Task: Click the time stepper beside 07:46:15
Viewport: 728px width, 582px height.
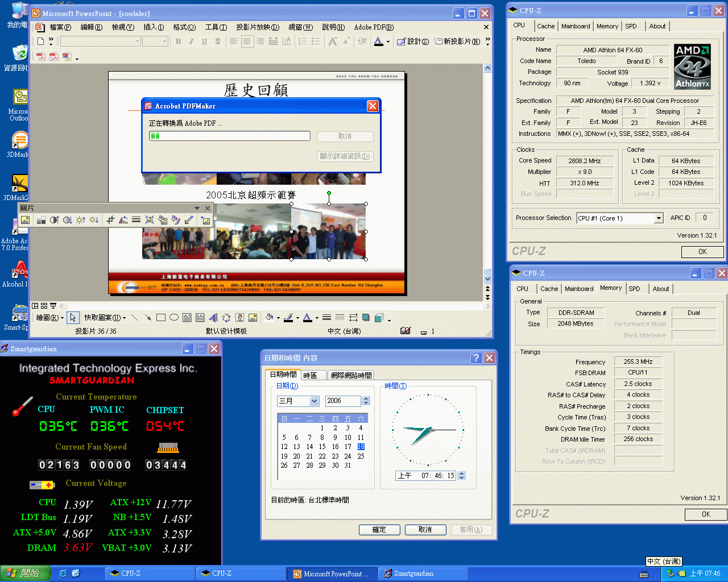Action: point(461,476)
